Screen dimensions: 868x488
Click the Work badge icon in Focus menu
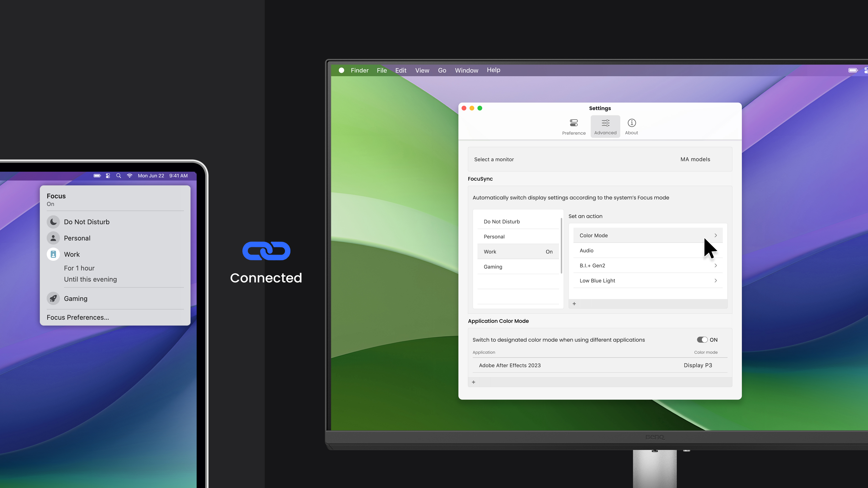[53, 254]
